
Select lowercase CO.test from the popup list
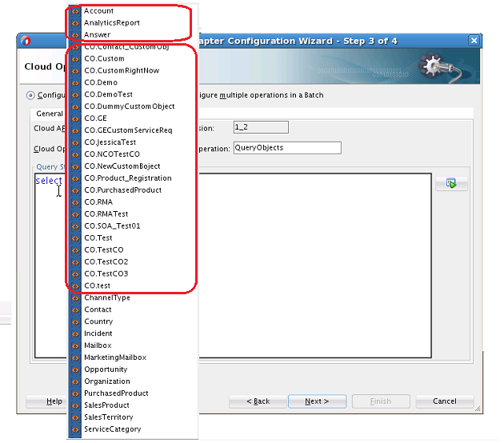point(98,285)
